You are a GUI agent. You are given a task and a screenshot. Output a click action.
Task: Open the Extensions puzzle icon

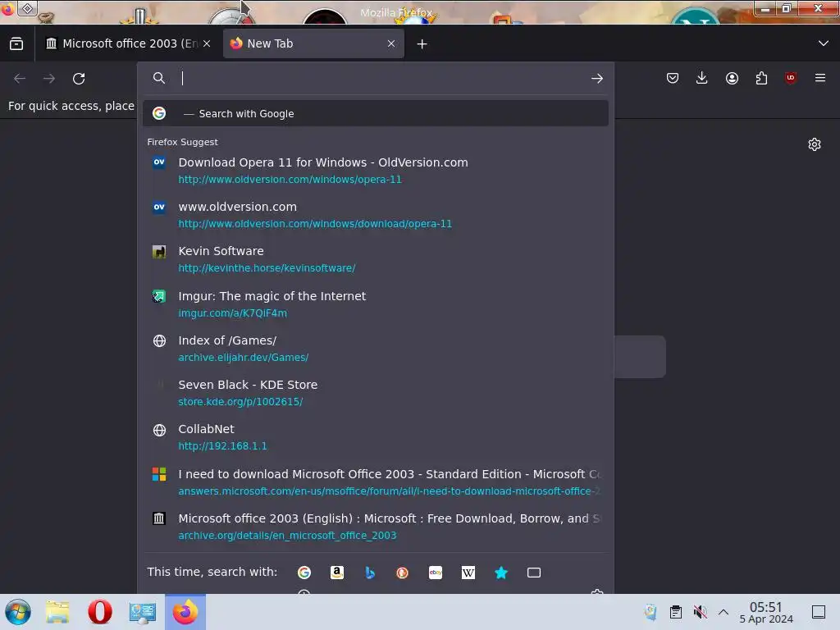click(x=761, y=79)
